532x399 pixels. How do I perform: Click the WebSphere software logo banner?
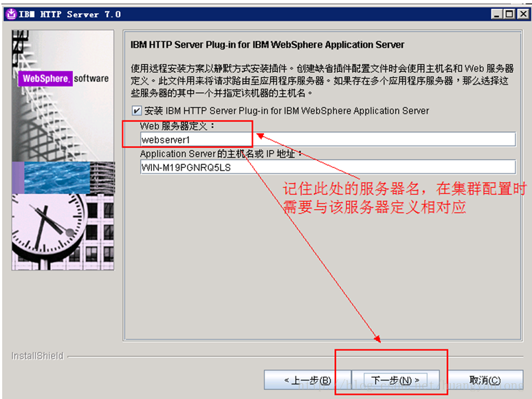point(63,78)
